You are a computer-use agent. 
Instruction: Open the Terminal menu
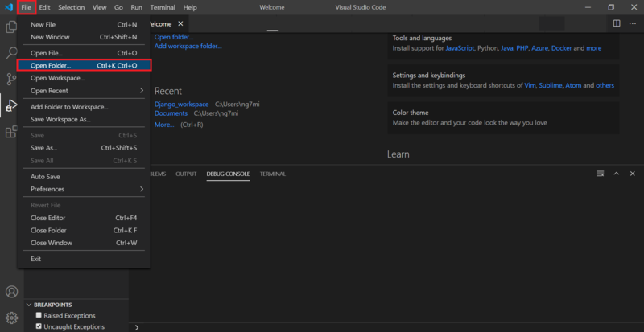163,7
